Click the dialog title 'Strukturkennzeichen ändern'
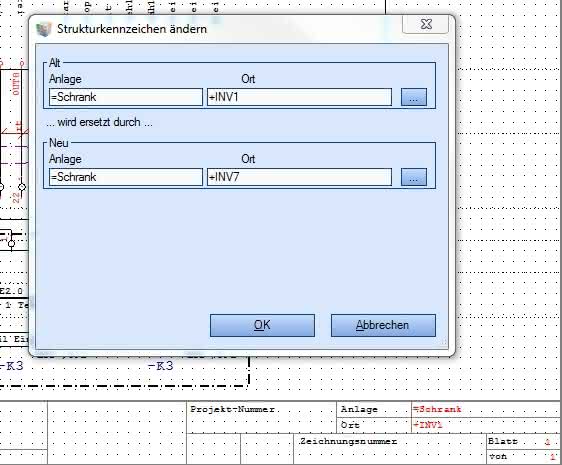 tap(132, 29)
